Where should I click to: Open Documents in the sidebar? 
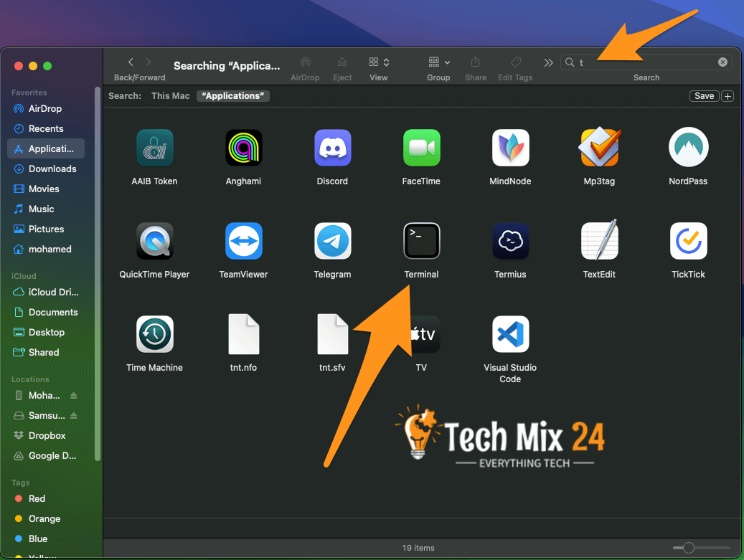pos(45,312)
